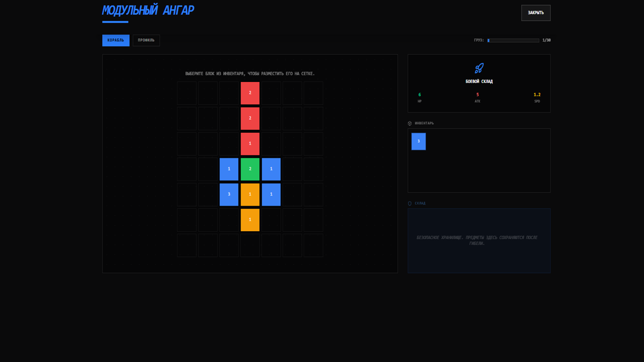644x362 pixels.
Task: Select the blue block 3 on the grid
Action: point(229,195)
